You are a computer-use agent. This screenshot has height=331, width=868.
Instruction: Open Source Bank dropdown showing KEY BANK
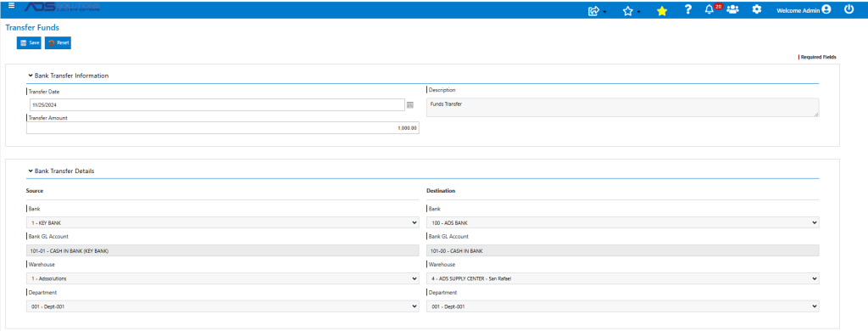[223, 222]
